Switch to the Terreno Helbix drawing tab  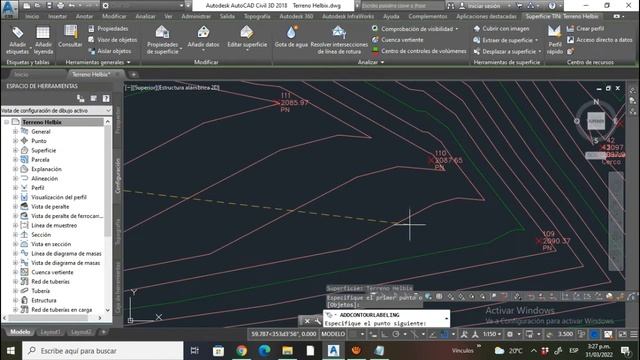tap(91, 74)
